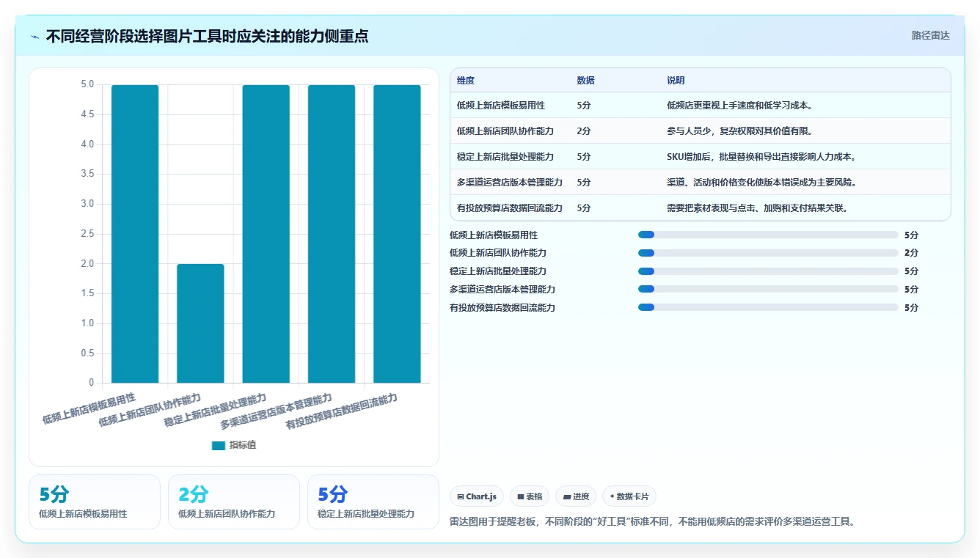Click the 有投放预算店数据回流能力 chart bar
This screenshot has height=558, width=980.
coord(397,234)
